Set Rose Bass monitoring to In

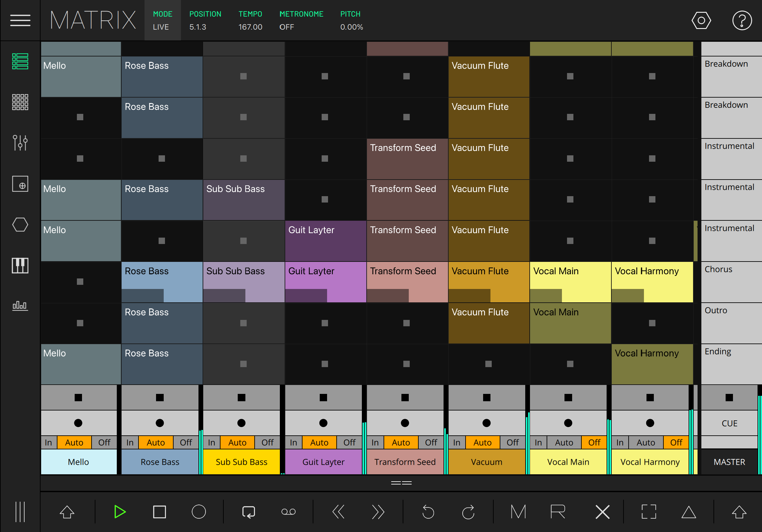pos(130,442)
